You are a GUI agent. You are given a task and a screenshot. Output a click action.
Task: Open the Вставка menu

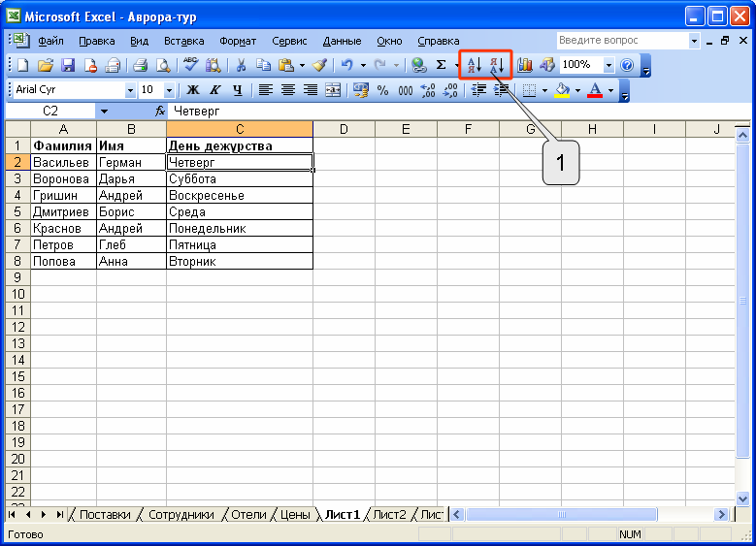tap(184, 41)
